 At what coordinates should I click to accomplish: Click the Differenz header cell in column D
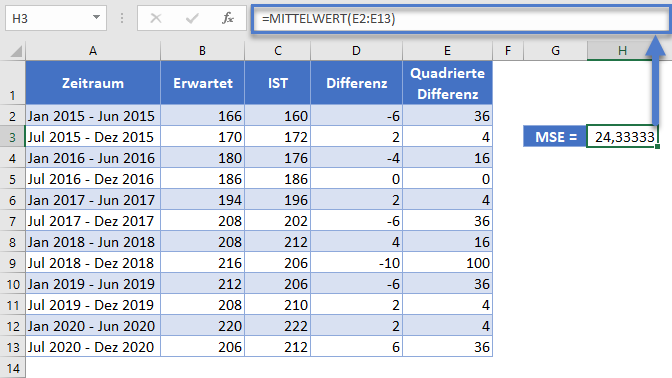click(x=356, y=83)
